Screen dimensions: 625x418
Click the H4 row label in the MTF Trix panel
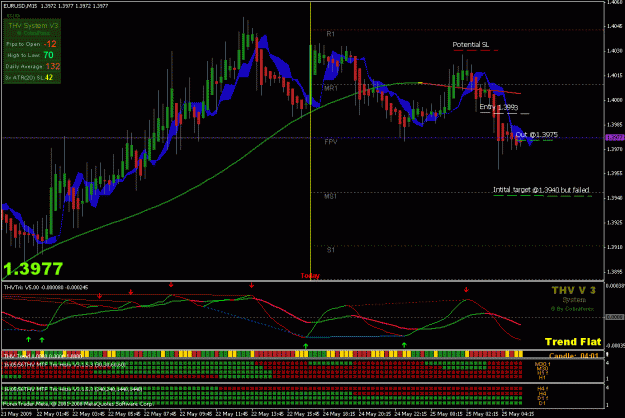[542, 394]
